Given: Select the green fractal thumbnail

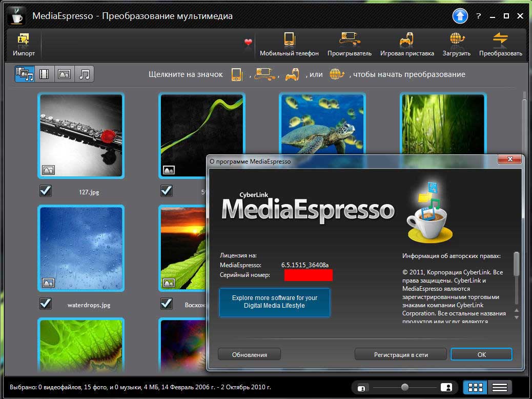Looking at the screenshot, I should point(81,346).
